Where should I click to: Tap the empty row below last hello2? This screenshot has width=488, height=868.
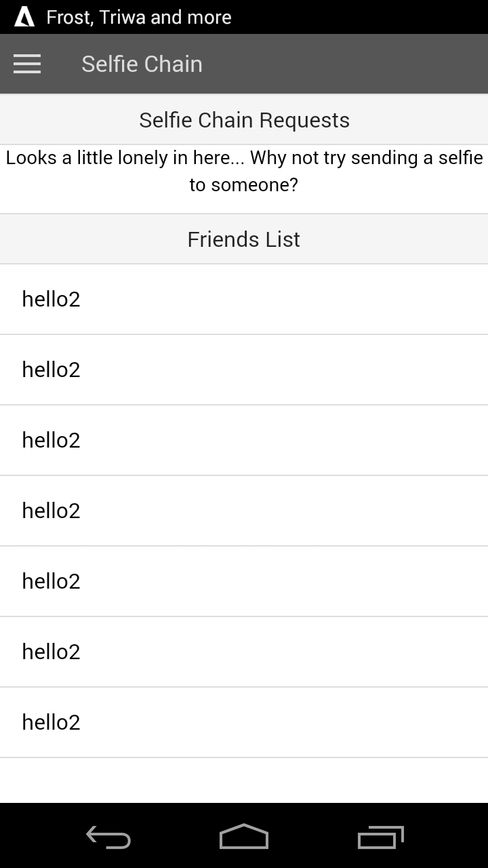(x=244, y=781)
